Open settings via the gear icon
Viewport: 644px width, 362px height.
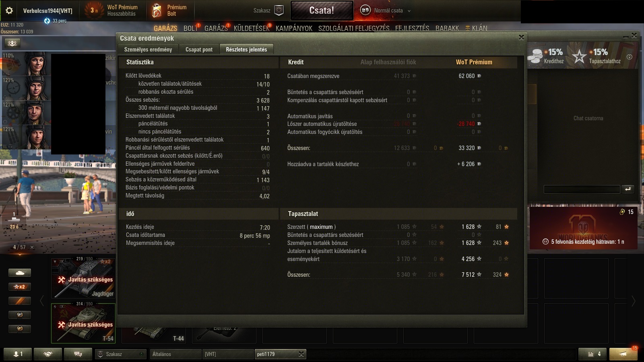point(9,10)
